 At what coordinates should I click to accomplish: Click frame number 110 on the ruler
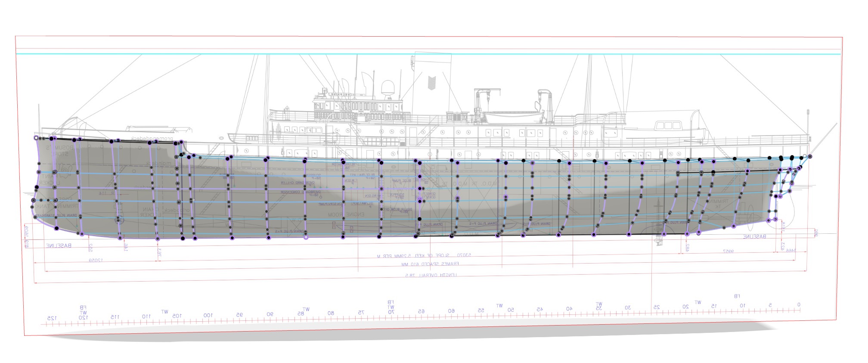(x=146, y=316)
